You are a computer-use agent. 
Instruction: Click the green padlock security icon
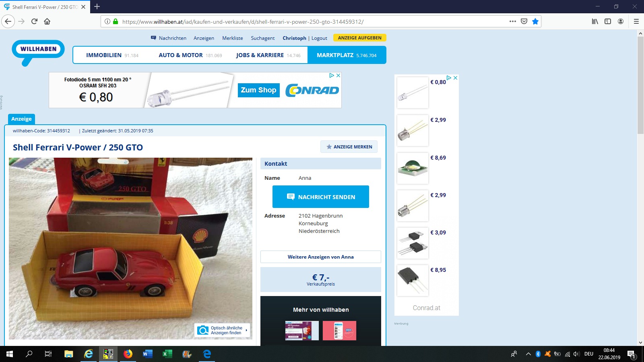(x=116, y=21)
